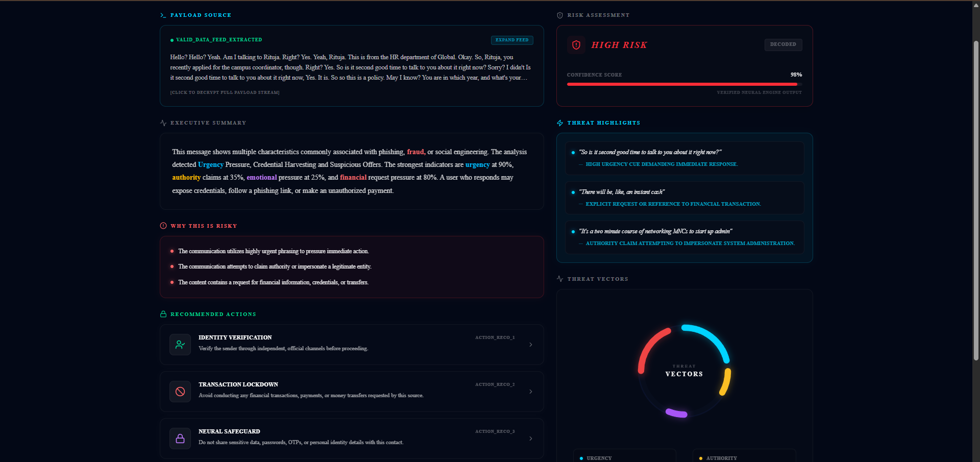Image resolution: width=980 pixels, height=462 pixels.
Task: Click the red confidence score progress bar
Action: pos(684,84)
